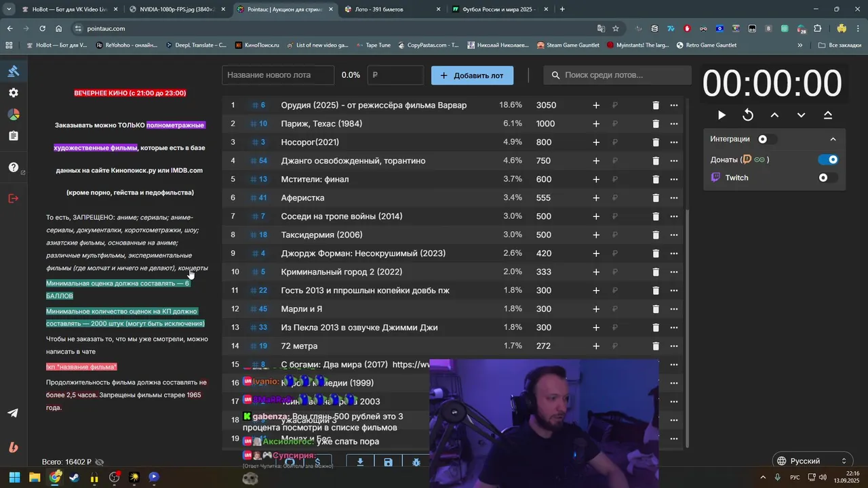Hide the total sum eye icon
Screen dimensions: 868x488
point(100,462)
